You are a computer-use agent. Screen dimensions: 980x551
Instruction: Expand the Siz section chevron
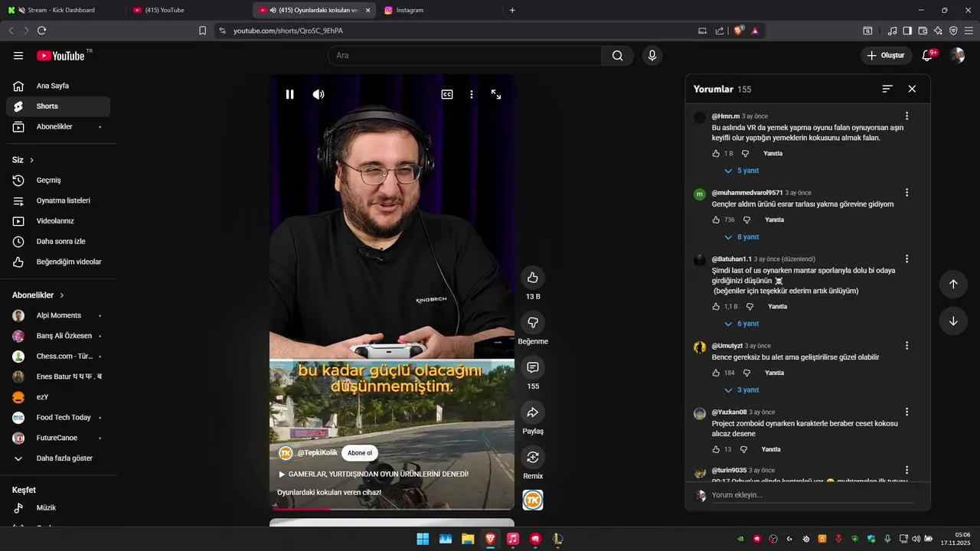(x=31, y=160)
